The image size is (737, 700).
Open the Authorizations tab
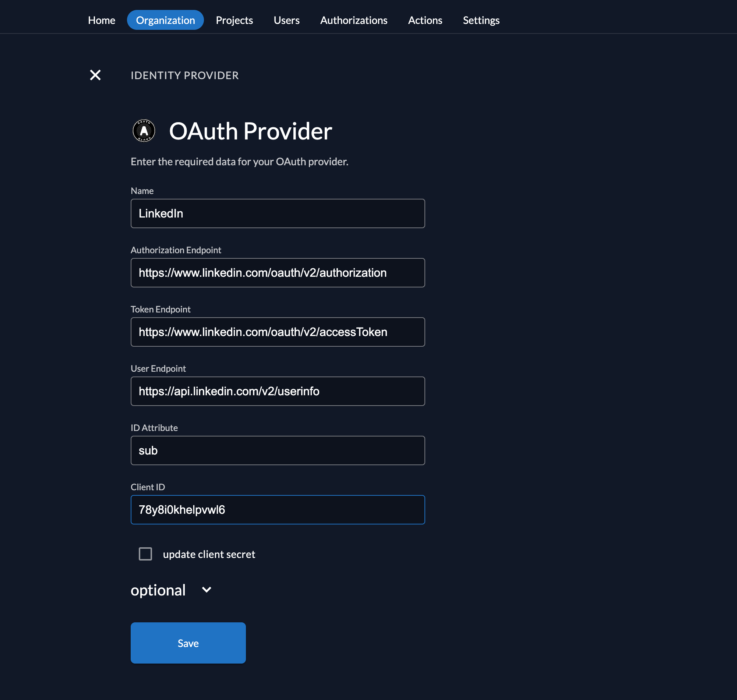[354, 20]
